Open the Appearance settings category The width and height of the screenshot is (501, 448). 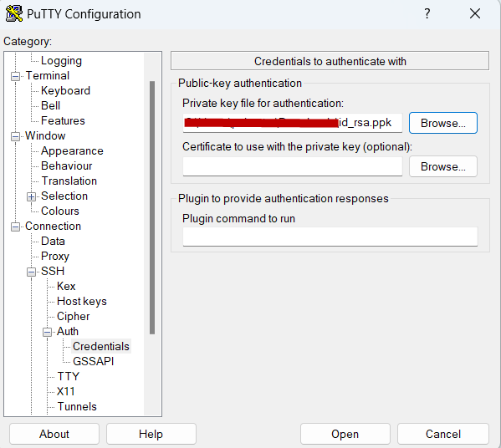tap(72, 150)
